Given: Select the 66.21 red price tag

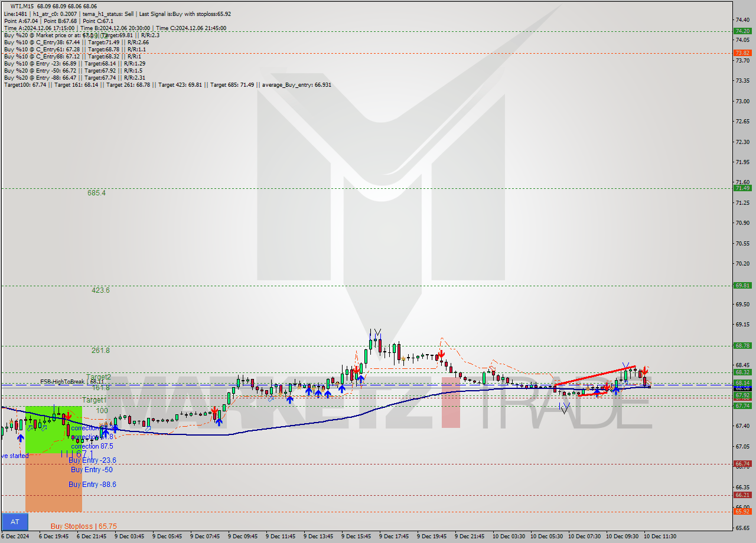Looking at the screenshot, I should pos(742,495).
